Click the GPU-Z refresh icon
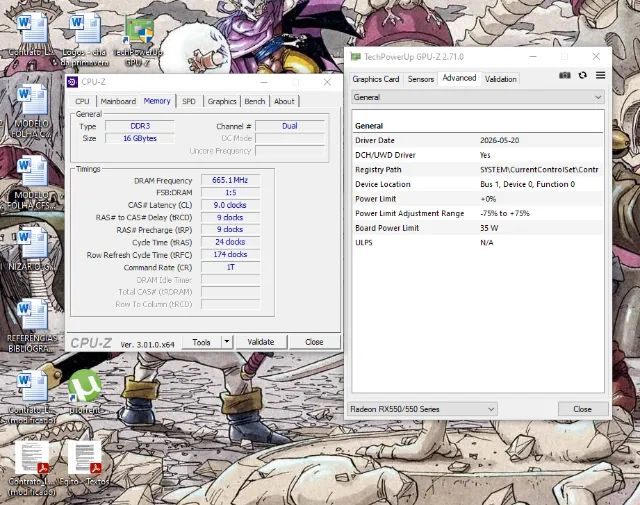Image resolution: width=640 pixels, height=505 pixels. [582, 75]
